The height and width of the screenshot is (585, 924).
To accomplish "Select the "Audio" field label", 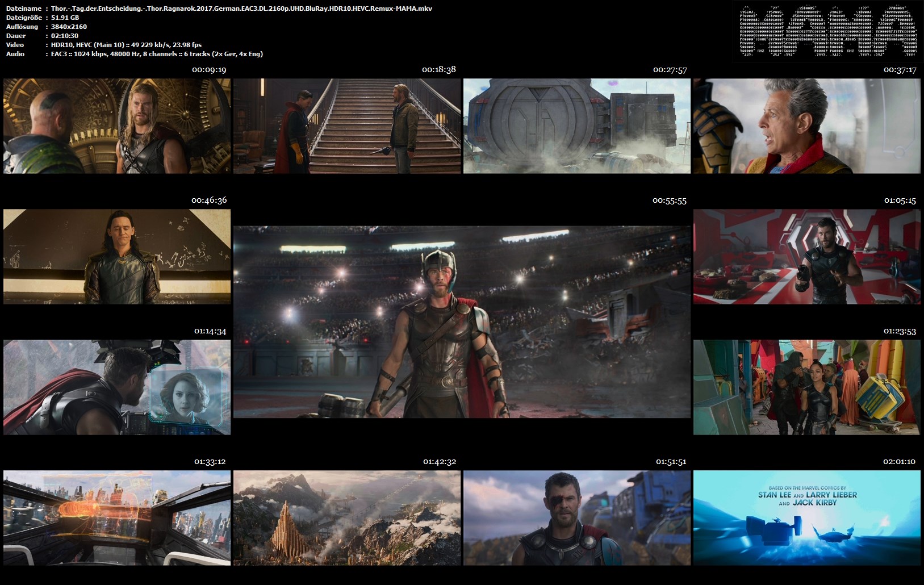I will pyautogui.click(x=15, y=54).
